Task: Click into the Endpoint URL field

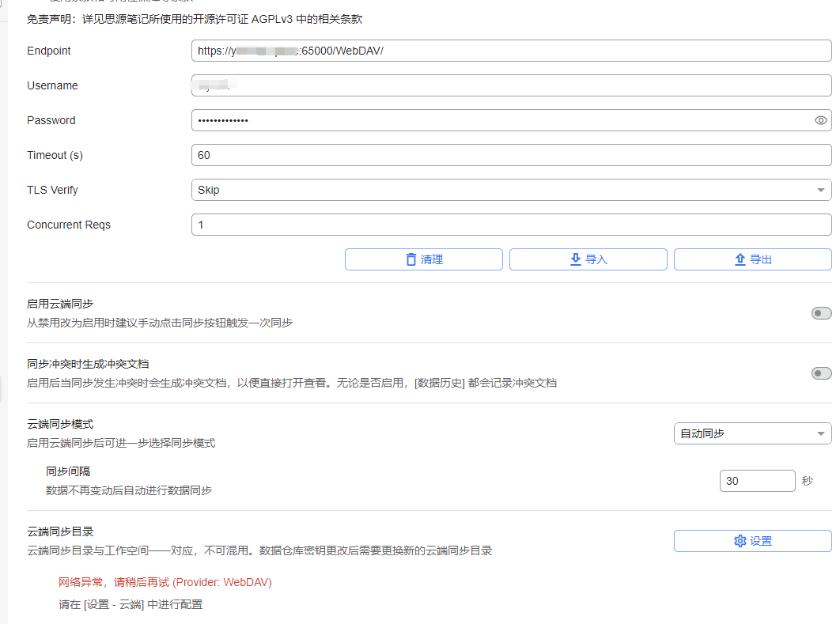Action: click(511, 51)
